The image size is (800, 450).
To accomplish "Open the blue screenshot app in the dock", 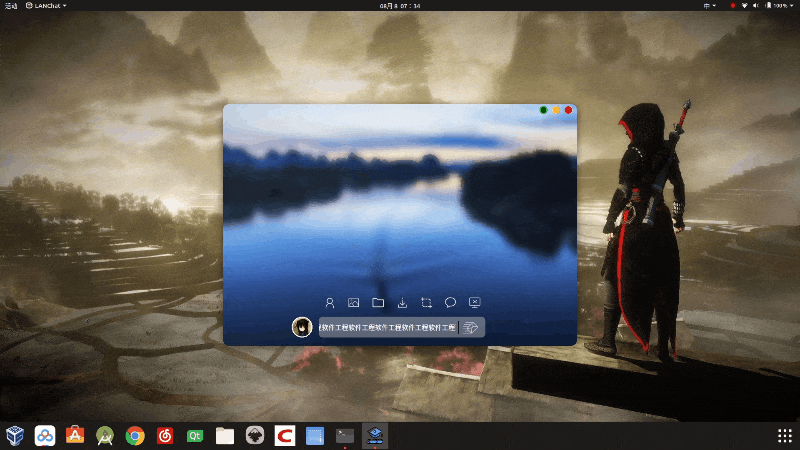I will 315,436.
